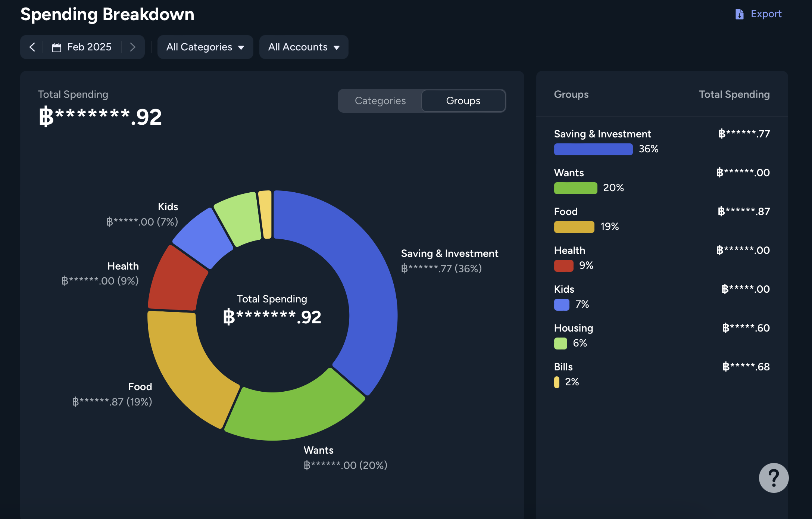Click the Groups column header
This screenshot has width=812, height=519.
tap(571, 94)
